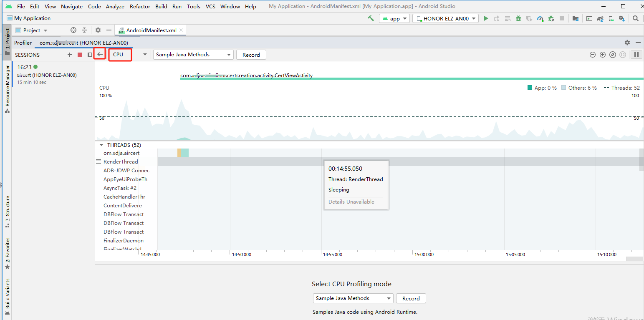This screenshot has width=644, height=320.
Task: Click Run with Coverage icon
Action: (x=529, y=18)
